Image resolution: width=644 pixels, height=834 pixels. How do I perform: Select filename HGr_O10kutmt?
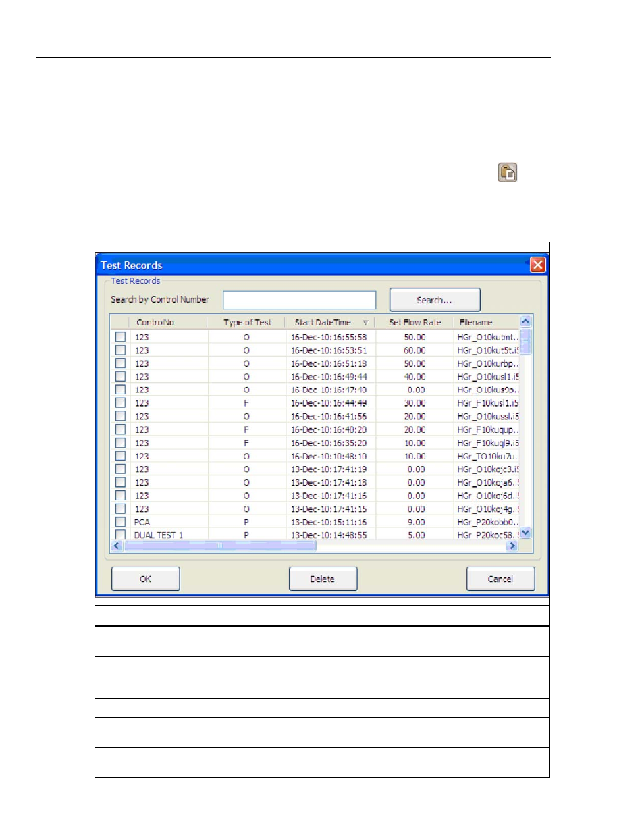pos(488,337)
